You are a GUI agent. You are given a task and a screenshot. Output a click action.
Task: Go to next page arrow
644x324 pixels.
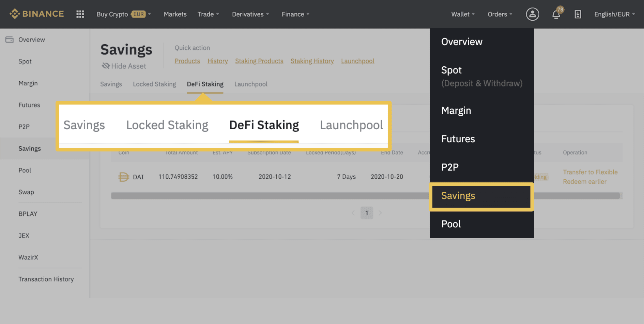[380, 213]
